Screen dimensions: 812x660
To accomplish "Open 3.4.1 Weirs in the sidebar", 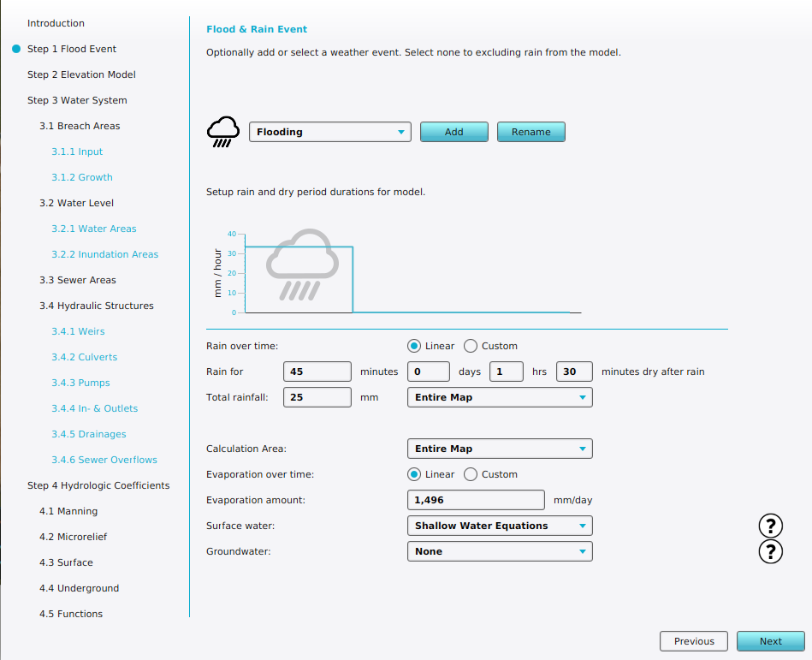I will pyautogui.click(x=78, y=331).
